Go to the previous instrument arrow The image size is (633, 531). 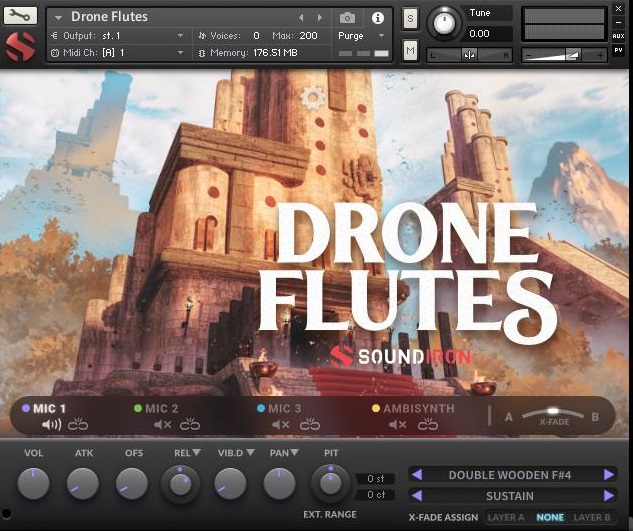click(301, 18)
